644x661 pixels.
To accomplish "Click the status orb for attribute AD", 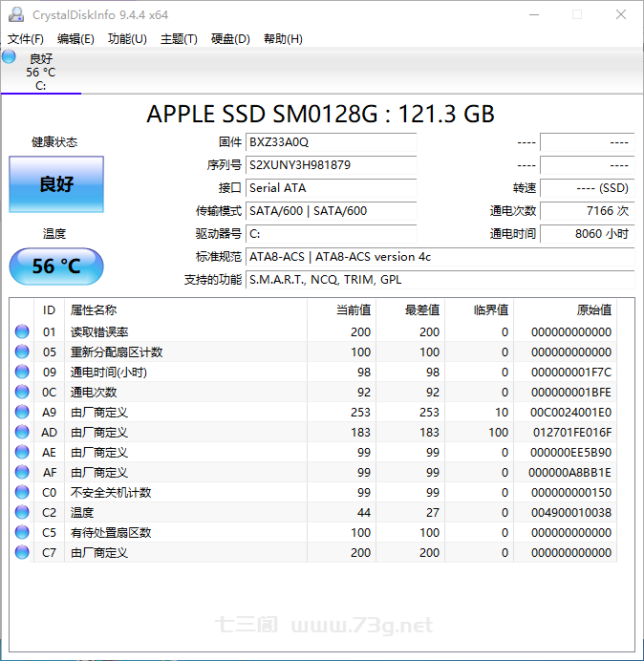I will (22, 432).
